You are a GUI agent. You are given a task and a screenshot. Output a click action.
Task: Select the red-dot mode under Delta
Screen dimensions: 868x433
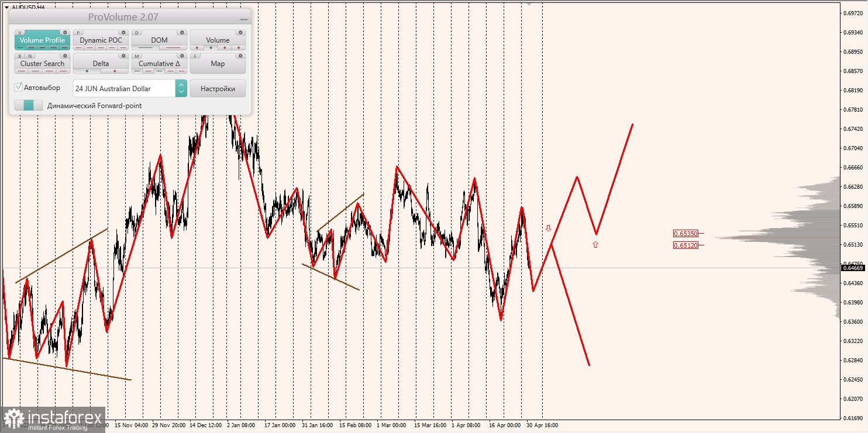(115, 71)
